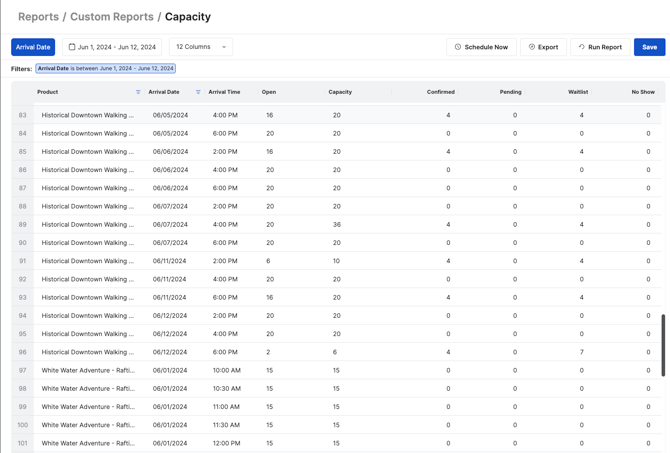Go to Reports in breadcrumb
This screenshot has width=670, height=453.
[x=38, y=17]
